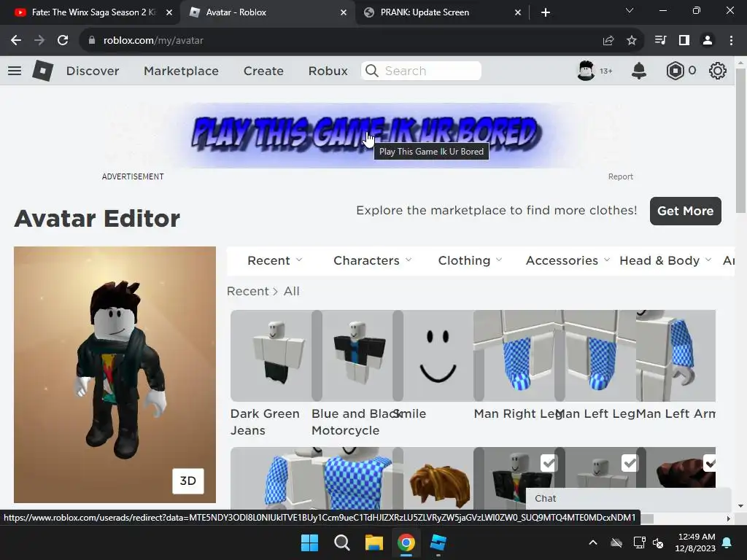747x560 pixels.
Task: Open the Create nav item
Action: [x=263, y=71]
